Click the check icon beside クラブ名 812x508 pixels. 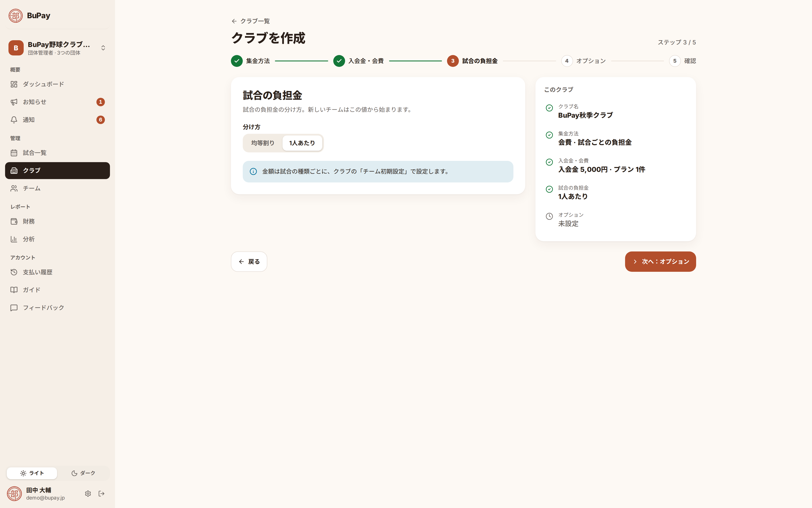pyautogui.click(x=549, y=108)
